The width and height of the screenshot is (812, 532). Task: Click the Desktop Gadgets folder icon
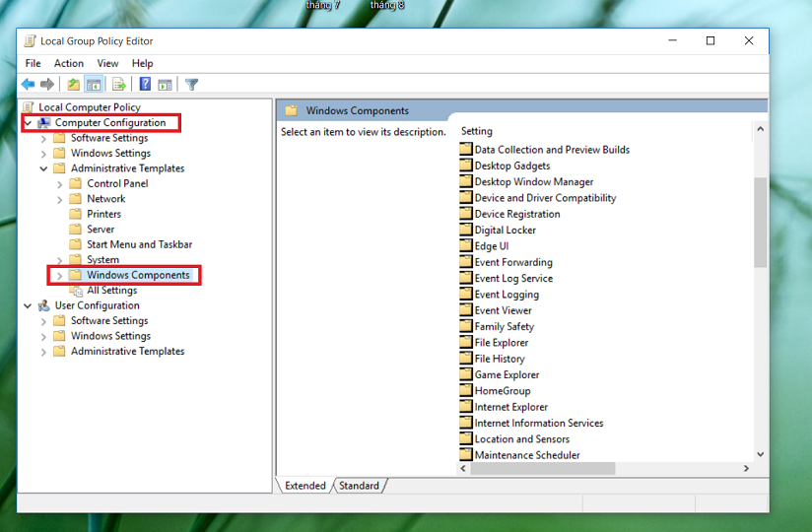pos(466,166)
